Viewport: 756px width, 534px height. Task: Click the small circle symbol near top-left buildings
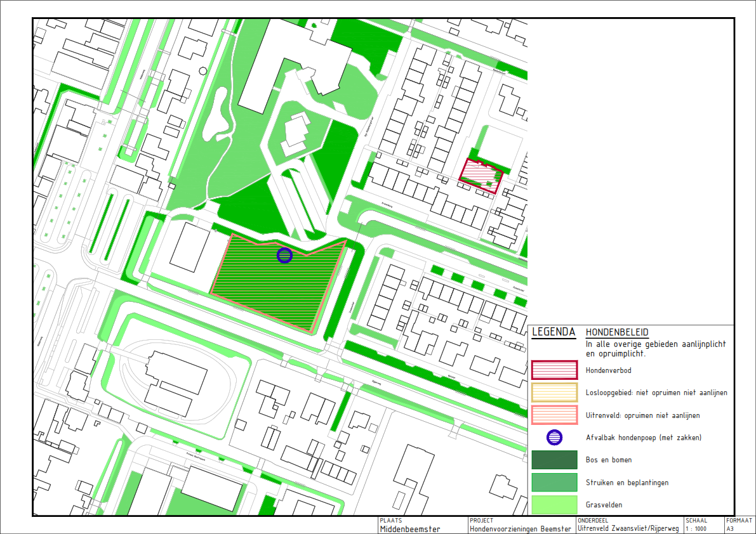[x=203, y=71]
